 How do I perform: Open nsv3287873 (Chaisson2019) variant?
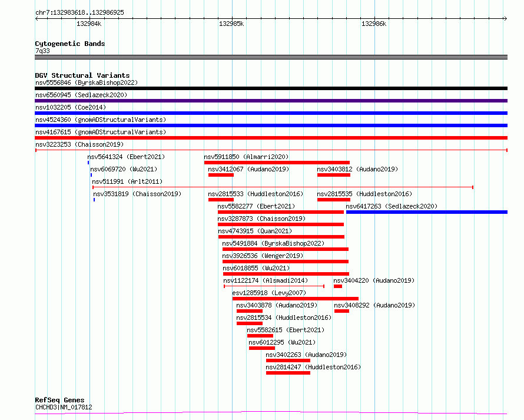(x=261, y=219)
